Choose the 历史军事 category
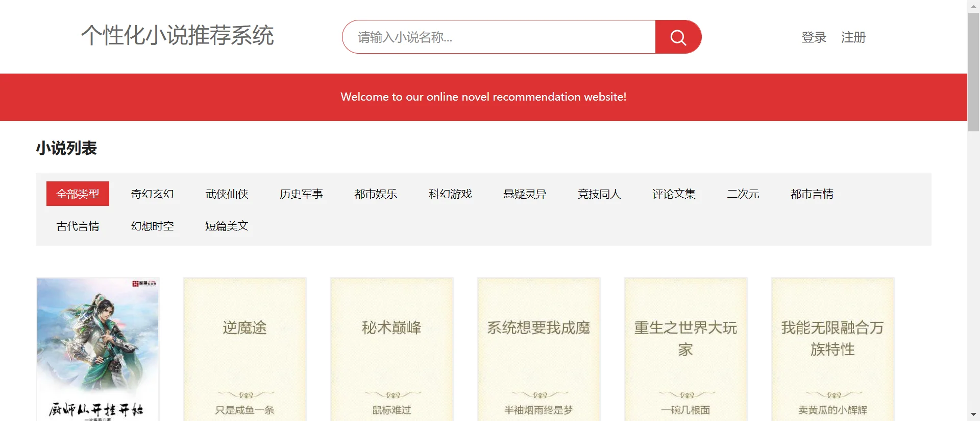This screenshot has width=980, height=421. click(301, 194)
